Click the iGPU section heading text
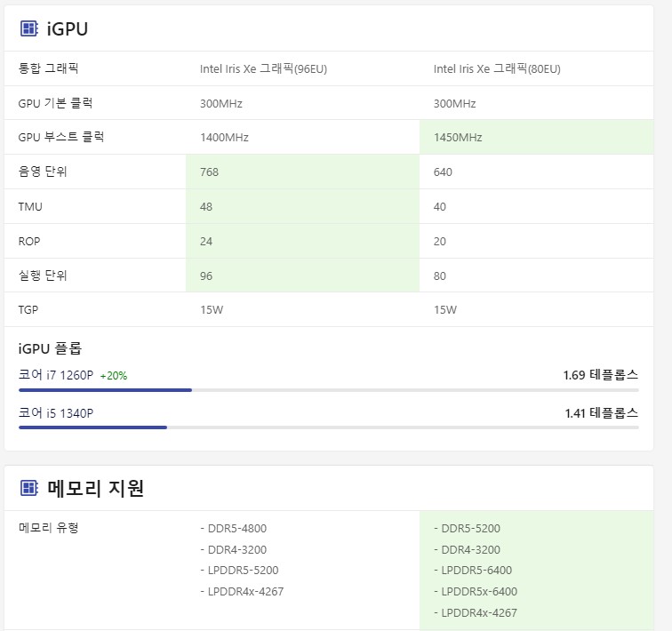Screen dimensions: 672x631 [68, 29]
